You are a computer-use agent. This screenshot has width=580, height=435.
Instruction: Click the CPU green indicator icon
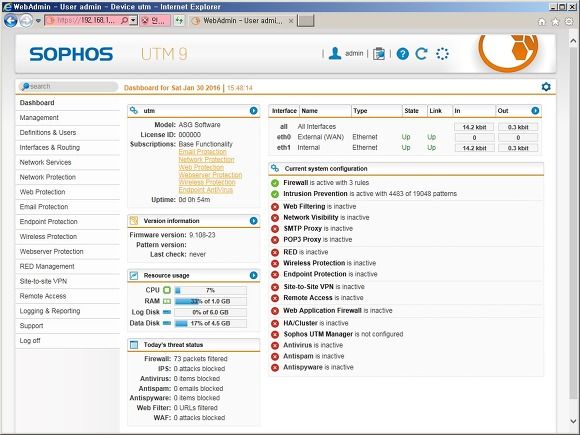click(167, 290)
